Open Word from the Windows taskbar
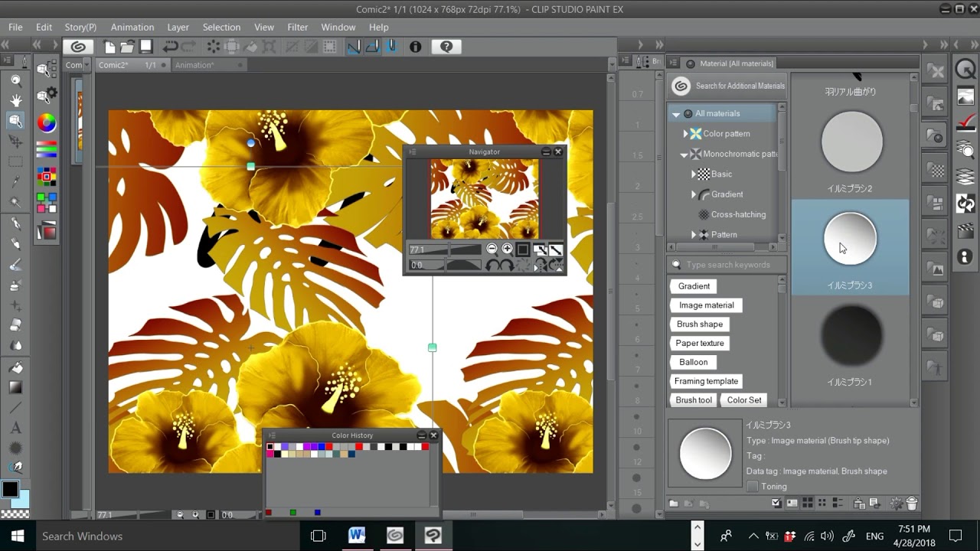The image size is (980, 551). (x=357, y=536)
